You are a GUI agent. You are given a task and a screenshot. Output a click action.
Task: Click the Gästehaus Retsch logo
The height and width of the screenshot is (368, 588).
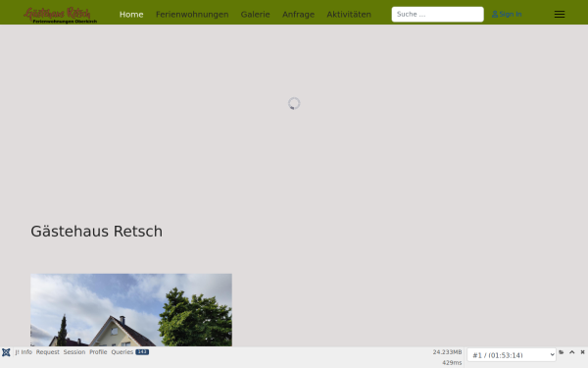click(61, 15)
